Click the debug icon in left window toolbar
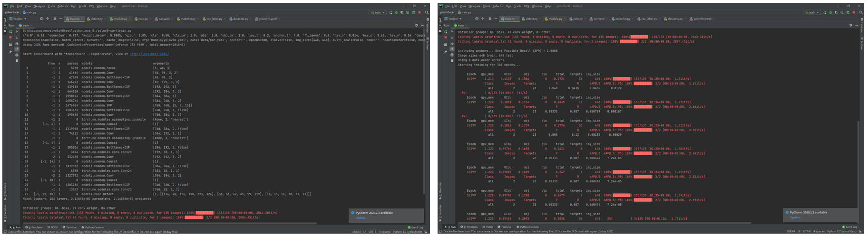This screenshot has width=868, height=236. (x=396, y=12)
